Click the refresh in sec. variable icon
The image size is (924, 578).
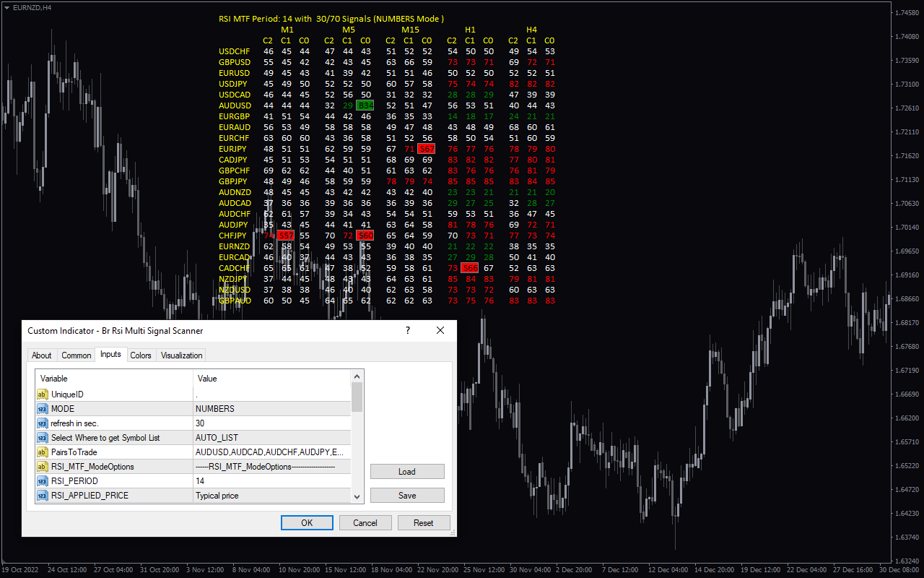43,423
